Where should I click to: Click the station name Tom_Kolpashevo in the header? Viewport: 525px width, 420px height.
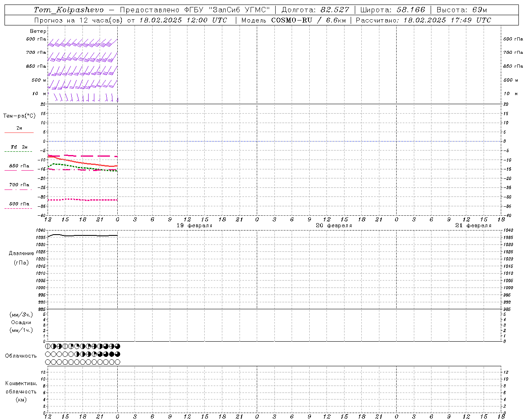point(69,10)
